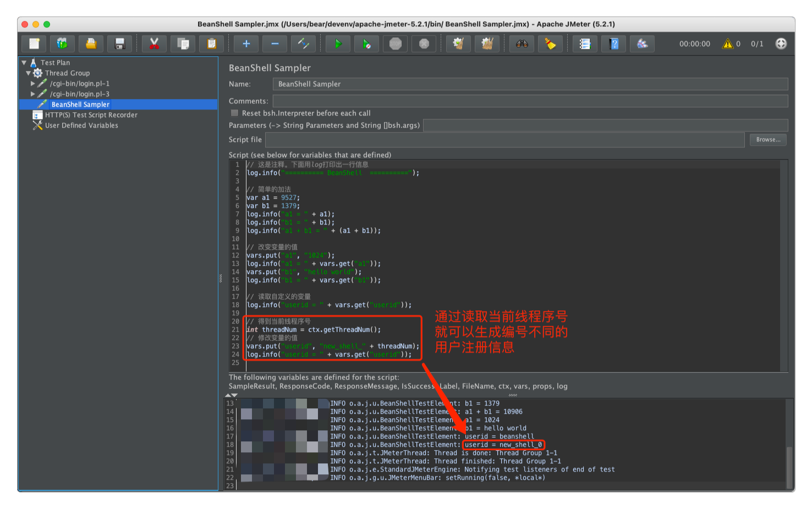Open Help with question mark icon
812x509 pixels.
(614, 43)
